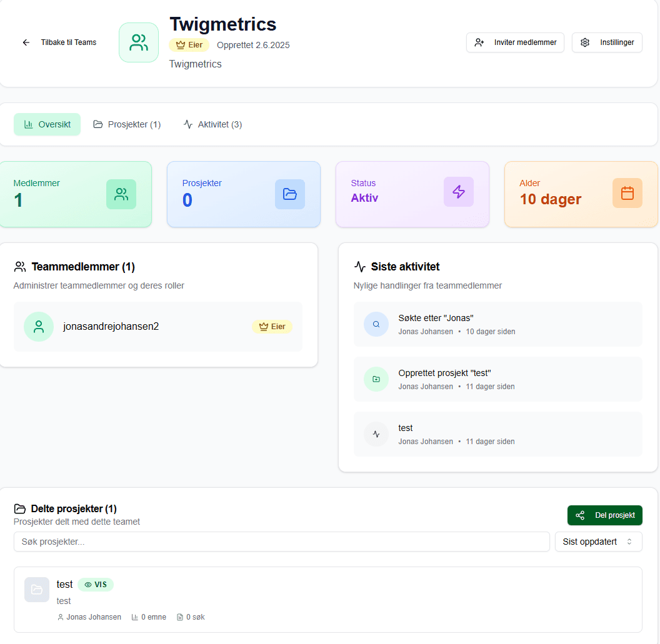
Task: Click the folder icon on Prosjekter card
Action: 290,194
